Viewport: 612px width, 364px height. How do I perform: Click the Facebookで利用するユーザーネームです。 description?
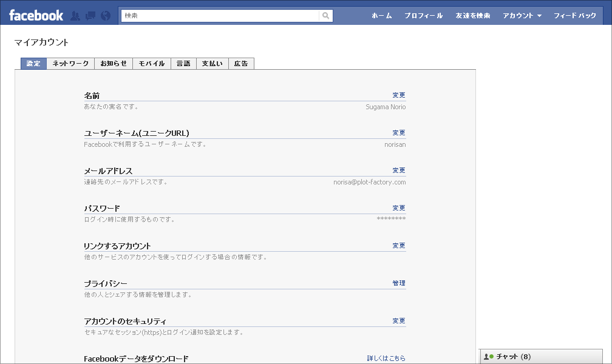[145, 144]
